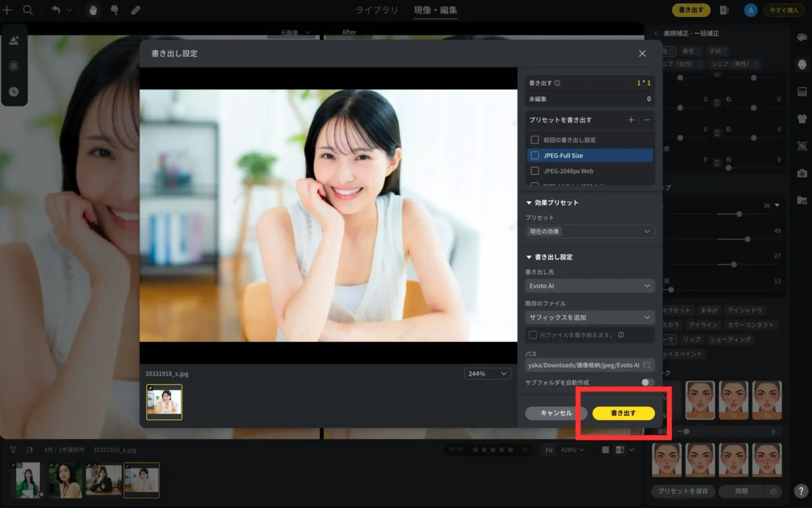The width and height of the screenshot is (812, 508).
Task: Check the 前回の書き出し設定 checkbox
Action: click(535, 140)
